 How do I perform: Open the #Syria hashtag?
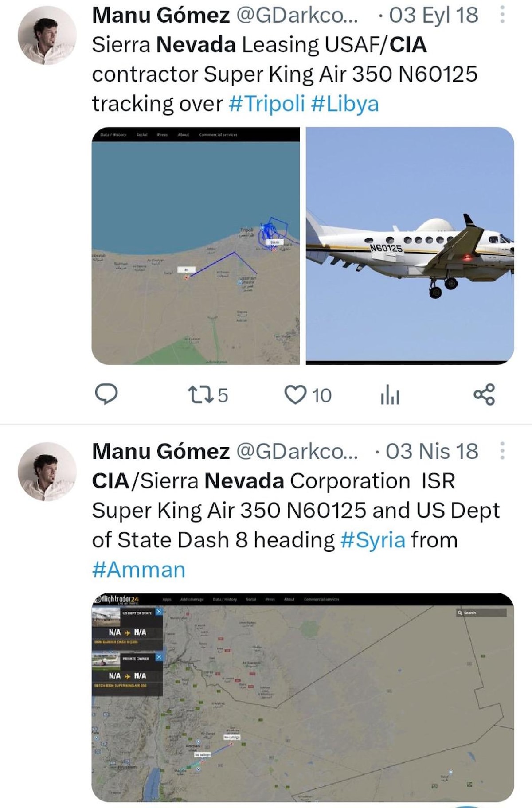(x=373, y=540)
